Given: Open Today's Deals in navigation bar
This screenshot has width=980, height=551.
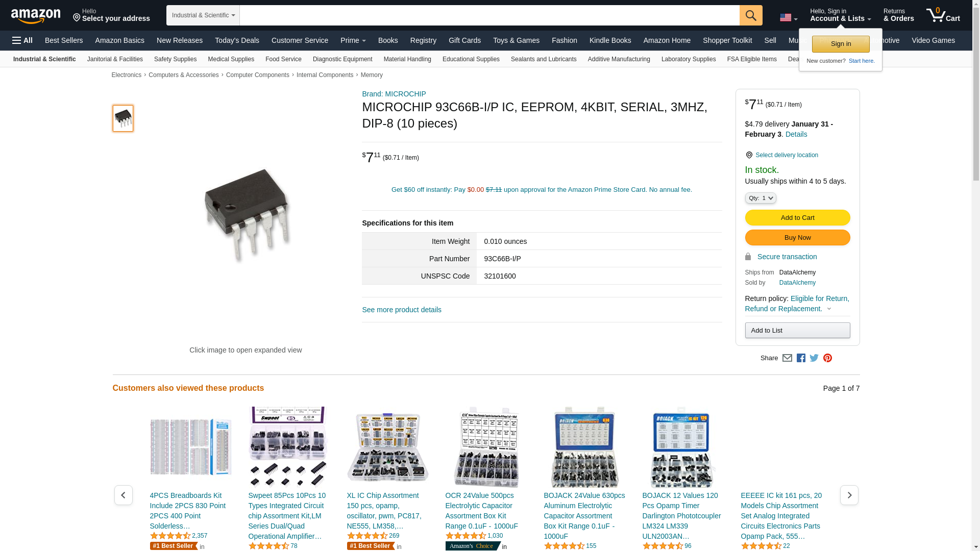Looking at the screenshot, I should point(237,40).
